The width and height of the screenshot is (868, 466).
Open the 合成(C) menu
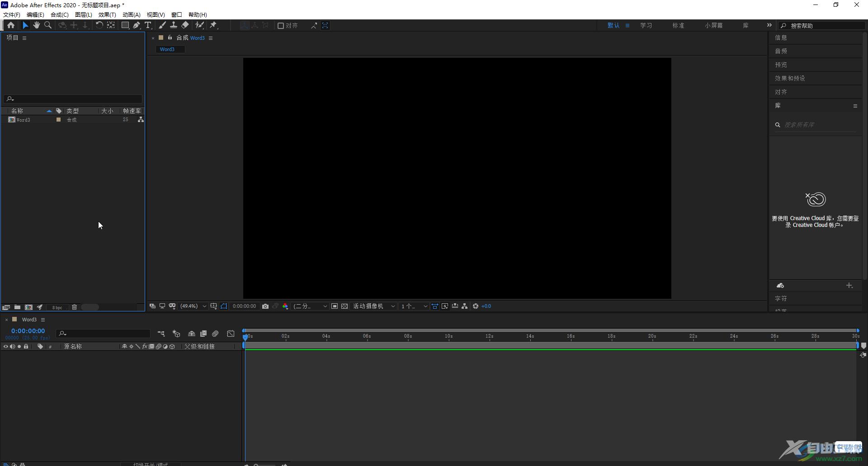click(59, 15)
